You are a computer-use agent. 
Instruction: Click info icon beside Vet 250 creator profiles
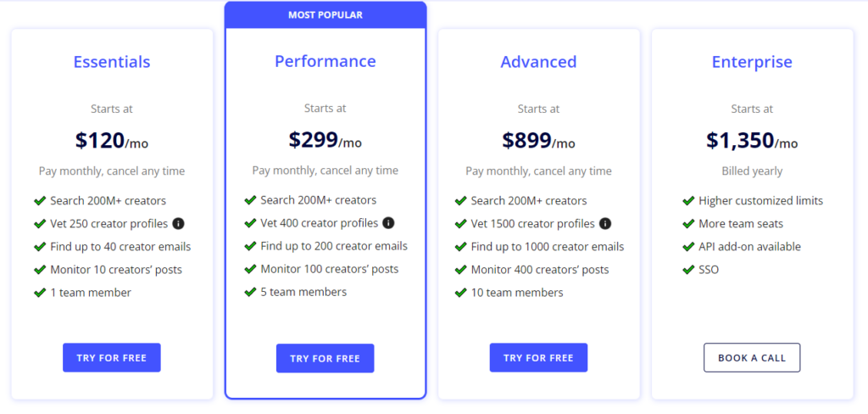pos(178,224)
